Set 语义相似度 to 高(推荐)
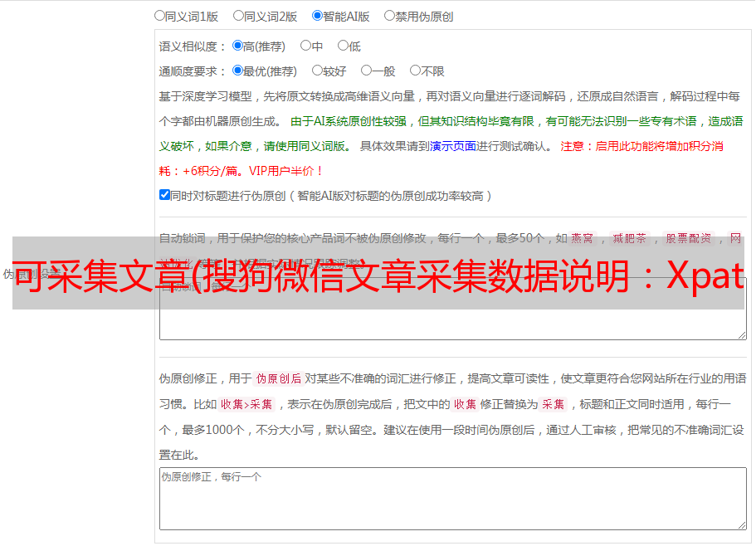Viewport: 756px width, 546px height. (x=237, y=46)
